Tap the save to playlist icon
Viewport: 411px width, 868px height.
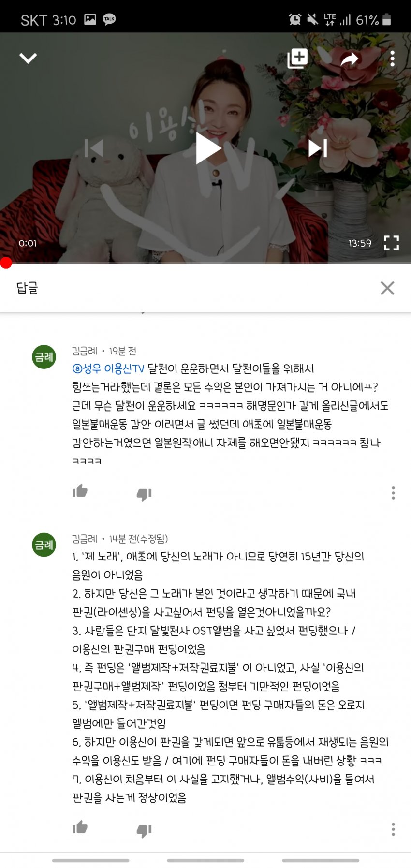pos(297,59)
